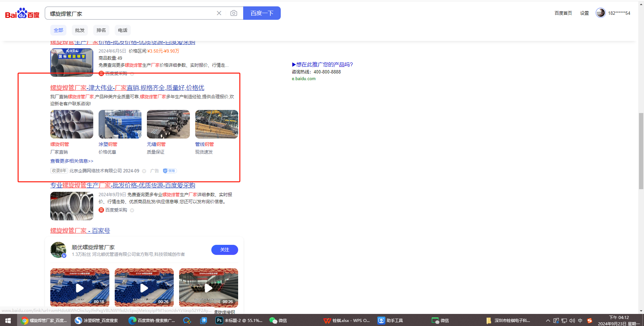This screenshot has height=326, width=644.
Task: Switch to Edge 百度营销 taskbar window
Action: (152, 320)
